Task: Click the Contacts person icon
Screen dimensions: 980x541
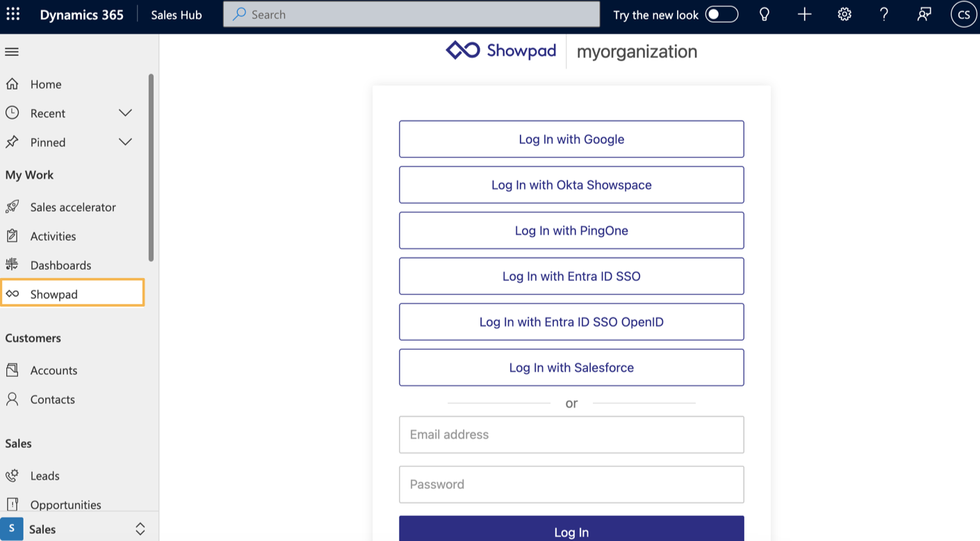Action: (x=12, y=399)
